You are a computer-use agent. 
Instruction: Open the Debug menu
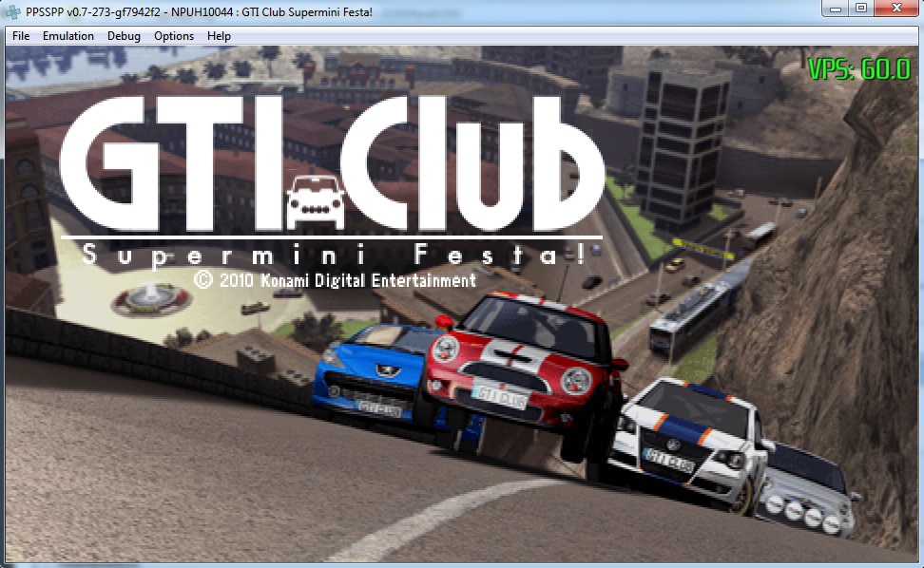[124, 36]
